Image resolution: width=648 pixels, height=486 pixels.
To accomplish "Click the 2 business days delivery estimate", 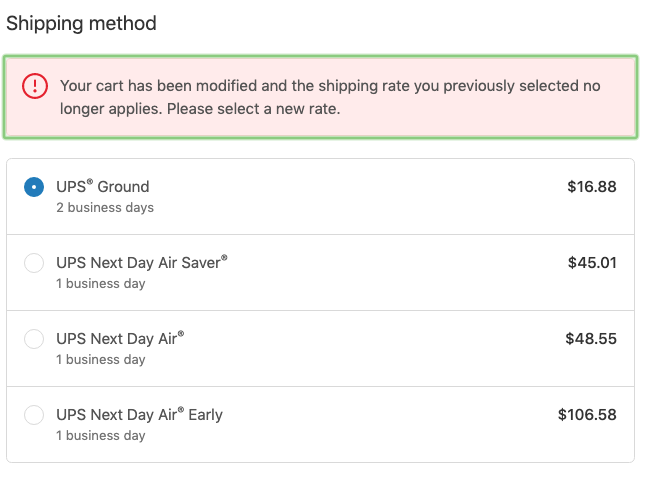I will [105, 207].
